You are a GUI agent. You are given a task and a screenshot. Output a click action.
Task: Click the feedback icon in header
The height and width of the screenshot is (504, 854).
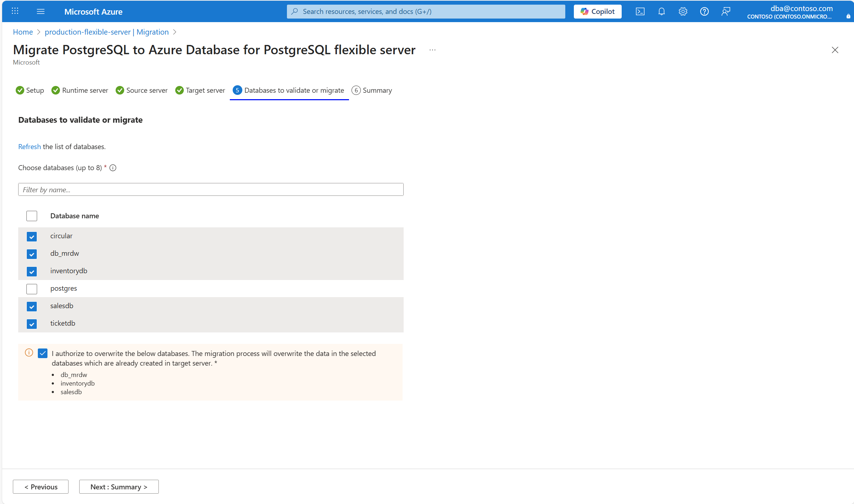(726, 11)
